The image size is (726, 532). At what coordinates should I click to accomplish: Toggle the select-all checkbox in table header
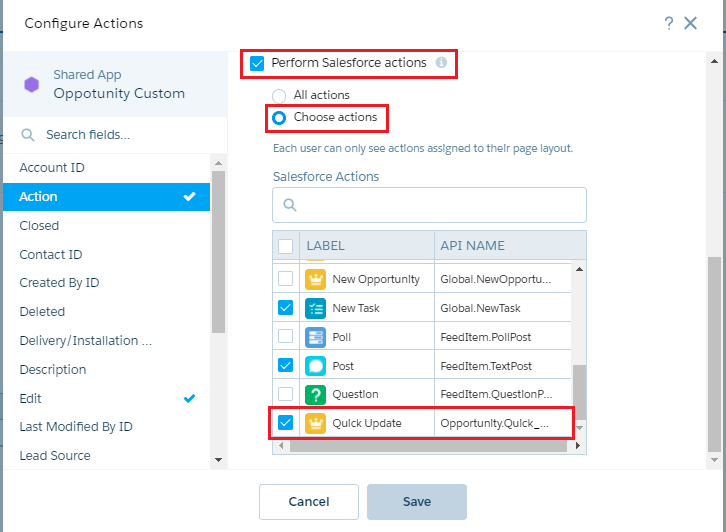[x=285, y=246]
